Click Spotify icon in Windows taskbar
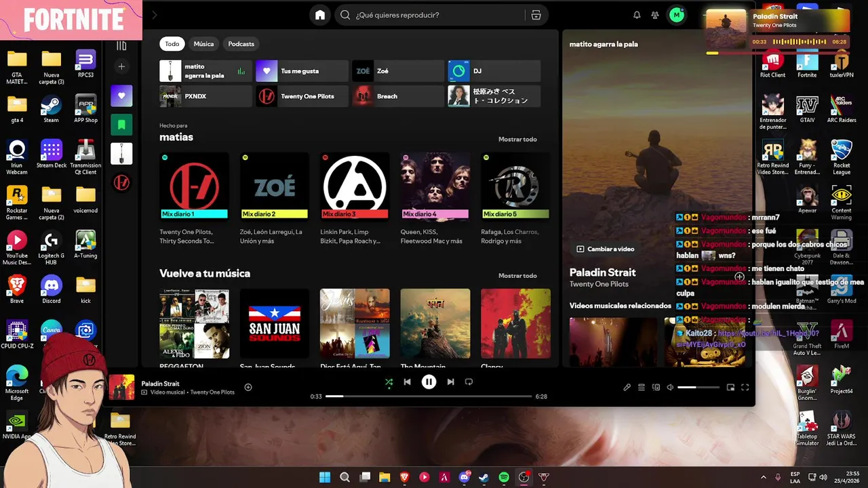Image resolution: width=868 pixels, height=488 pixels. 504,477
